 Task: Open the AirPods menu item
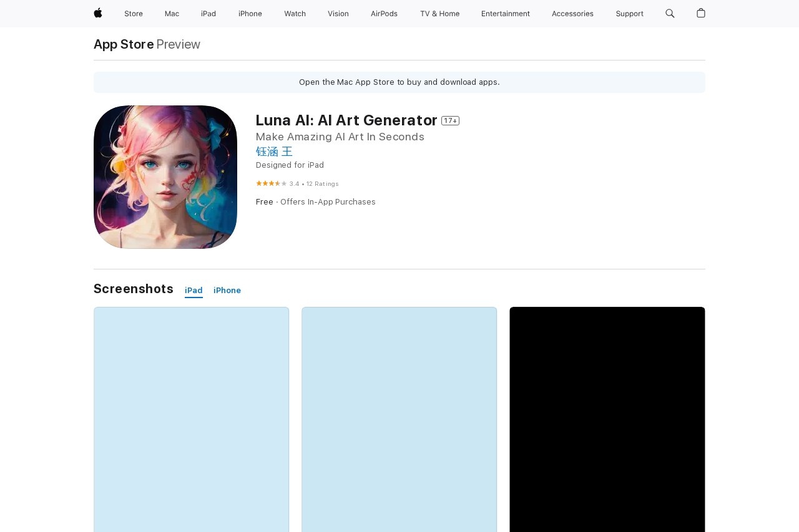click(x=384, y=14)
